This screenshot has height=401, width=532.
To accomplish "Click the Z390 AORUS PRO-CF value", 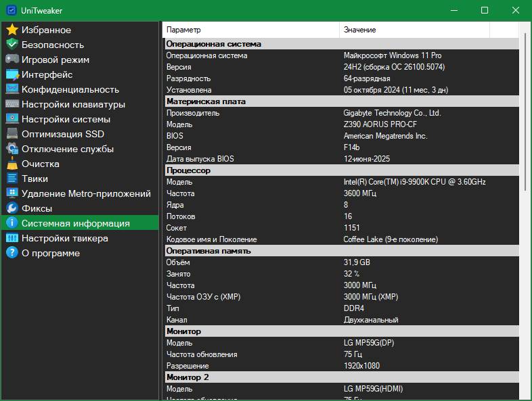I will tap(380, 124).
